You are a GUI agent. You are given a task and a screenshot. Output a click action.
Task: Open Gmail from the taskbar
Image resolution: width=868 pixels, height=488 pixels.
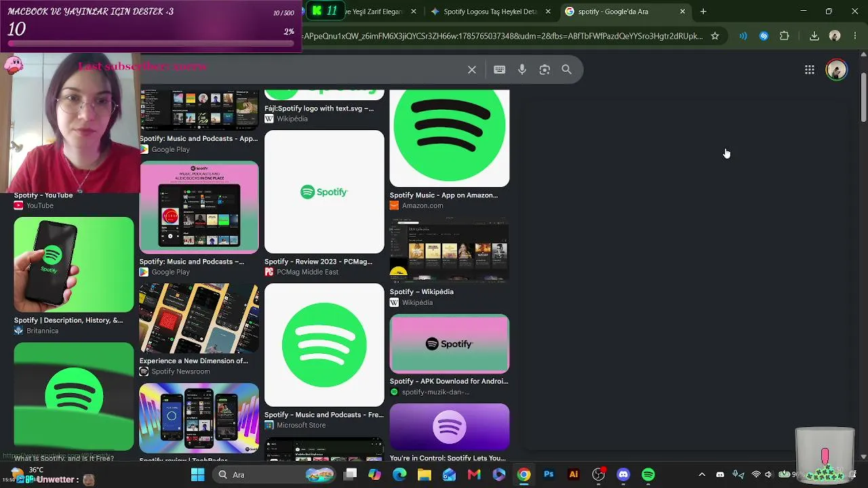click(474, 474)
